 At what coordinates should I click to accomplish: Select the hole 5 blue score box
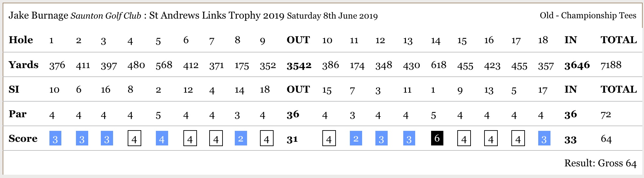pos(162,138)
